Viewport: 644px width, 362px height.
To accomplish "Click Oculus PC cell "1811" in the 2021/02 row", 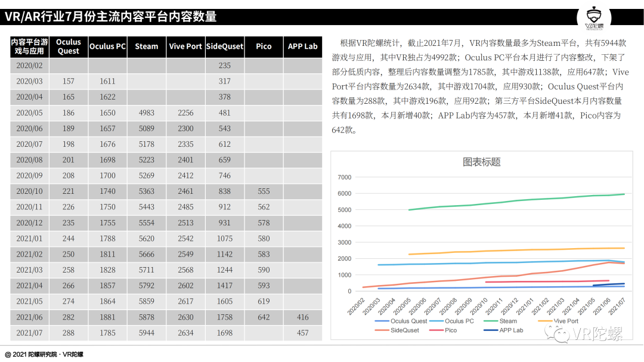I will 107,254.
